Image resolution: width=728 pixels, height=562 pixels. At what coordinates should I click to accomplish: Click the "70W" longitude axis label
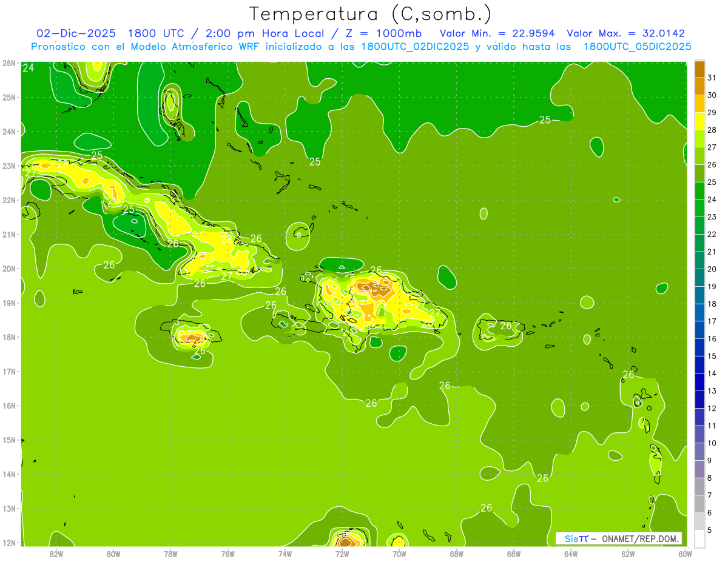tap(399, 554)
